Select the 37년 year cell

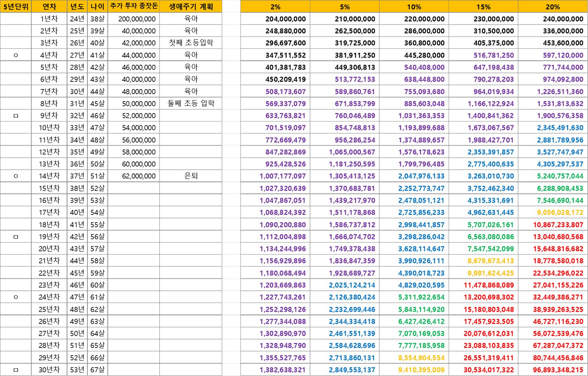(x=77, y=176)
